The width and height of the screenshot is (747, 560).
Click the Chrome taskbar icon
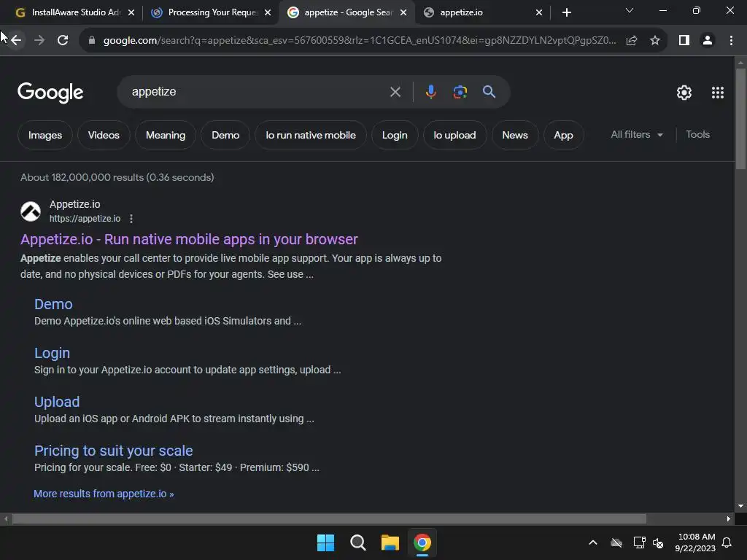click(x=422, y=542)
